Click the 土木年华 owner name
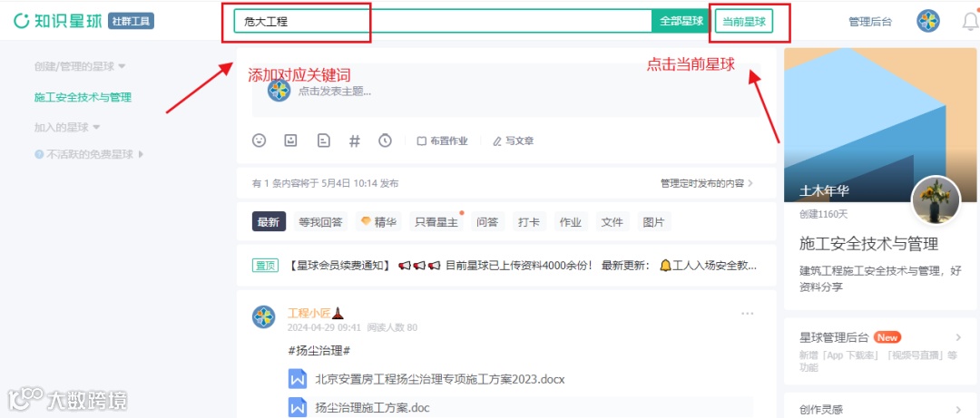 [824, 191]
